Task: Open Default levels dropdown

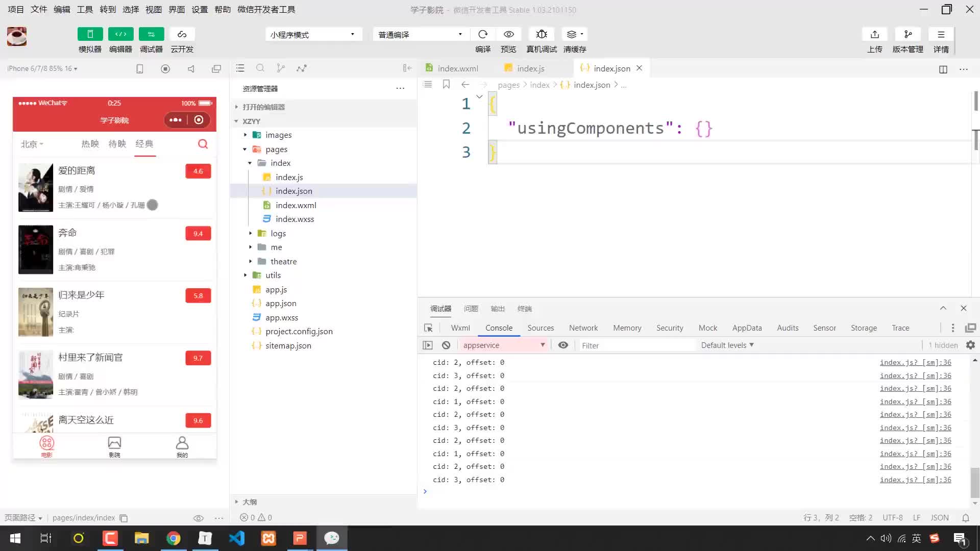Action: pos(727,345)
